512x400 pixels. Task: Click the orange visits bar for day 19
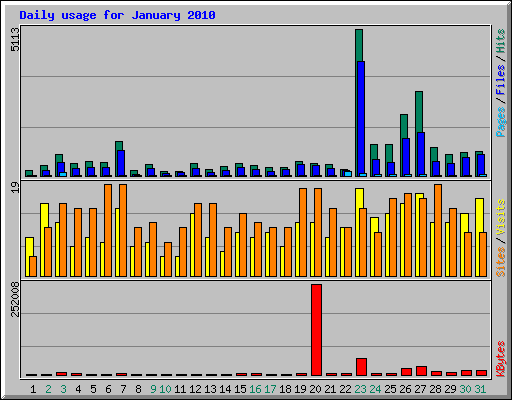[303, 232]
